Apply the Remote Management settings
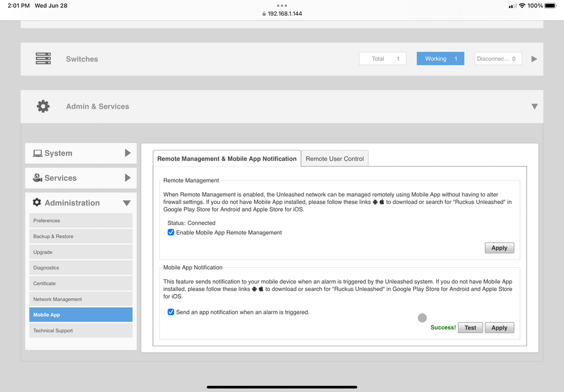The width and height of the screenshot is (564, 392). (x=499, y=248)
